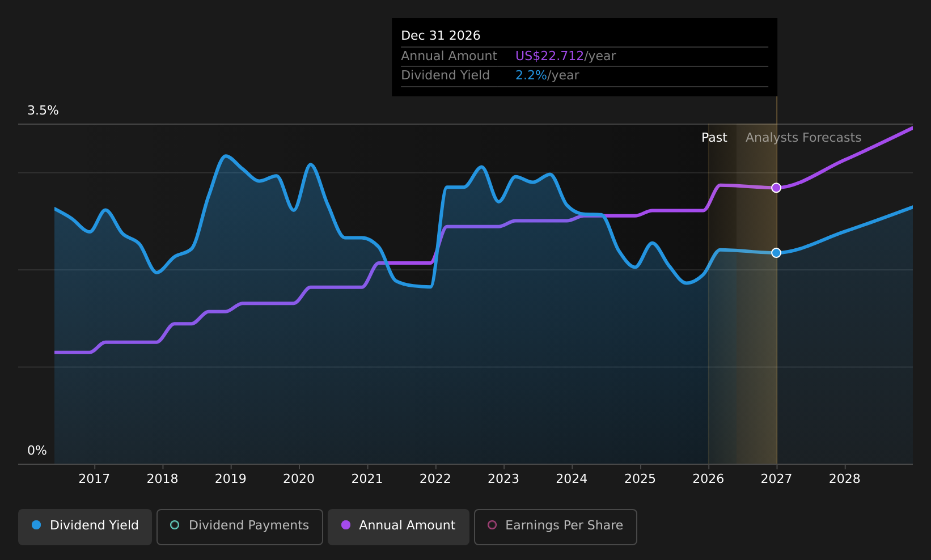Viewport: 931px width, 560px height.
Task: Click the 3.5% y-axis label
Action: [x=43, y=111]
